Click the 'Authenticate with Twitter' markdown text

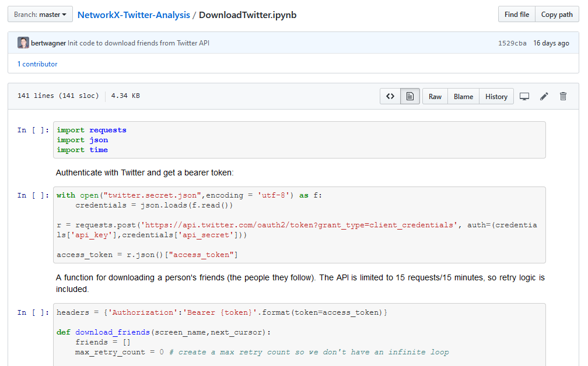coord(145,173)
